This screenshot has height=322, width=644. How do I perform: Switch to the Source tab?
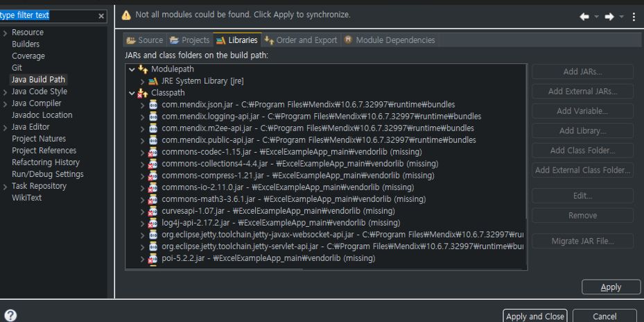coord(145,40)
